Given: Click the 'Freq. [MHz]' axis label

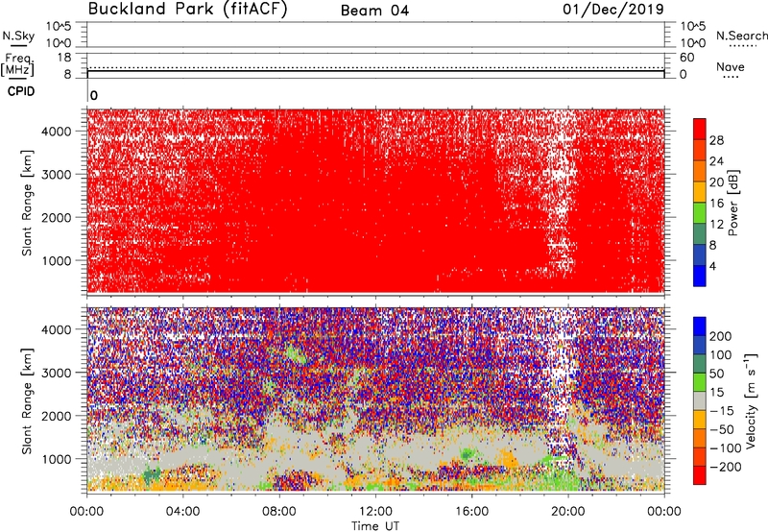Looking at the screenshot, I should [x=17, y=64].
